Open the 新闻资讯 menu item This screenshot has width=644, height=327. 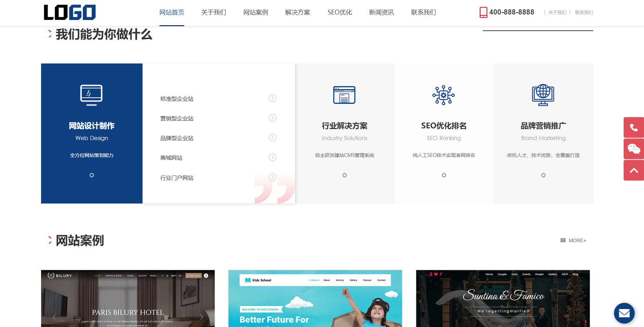pyautogui.click(x=381, y=12)
